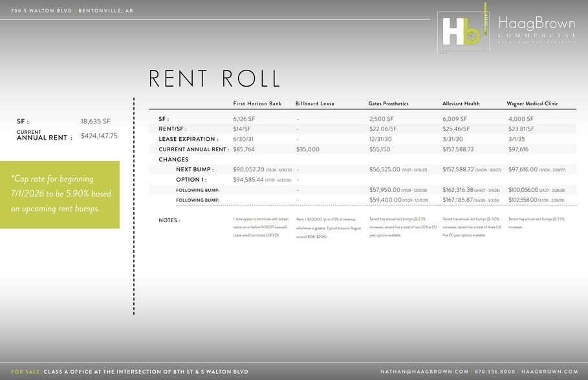Select the '$23.81/SF' rent value

click(x=521, y=129)
